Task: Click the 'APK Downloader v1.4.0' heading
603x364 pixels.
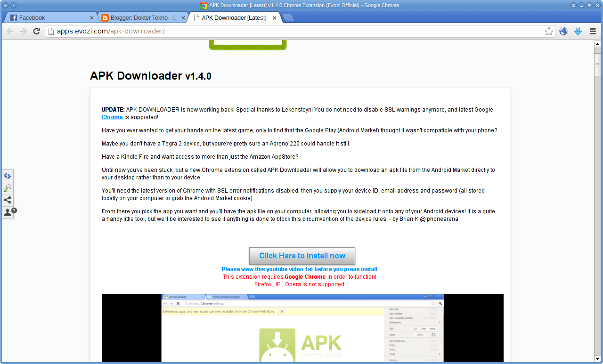Action: [x=151, y=76]
